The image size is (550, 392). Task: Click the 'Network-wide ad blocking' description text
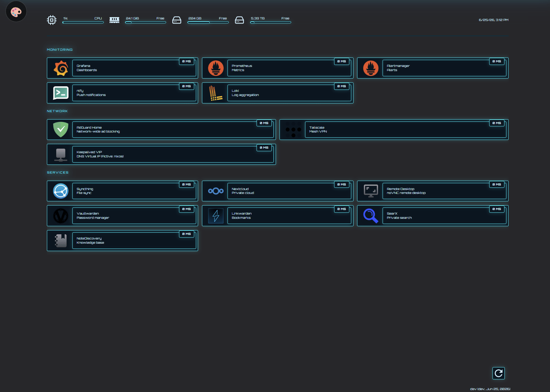point(98,132)
